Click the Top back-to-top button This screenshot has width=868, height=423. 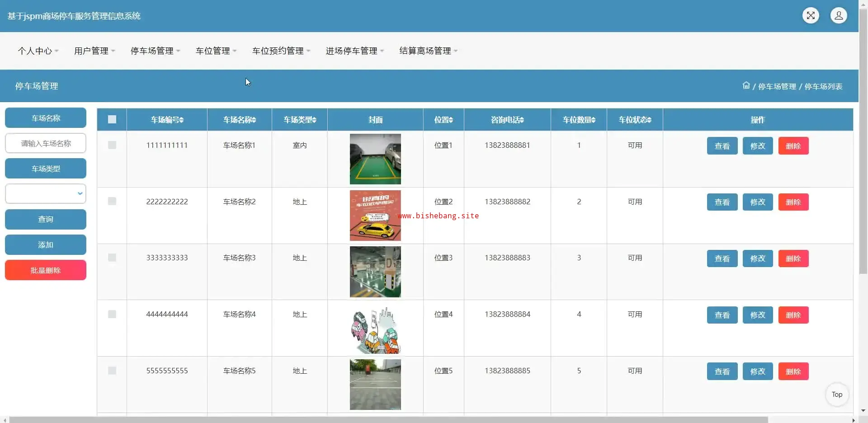pyautogui.click(x=837, y=395)
